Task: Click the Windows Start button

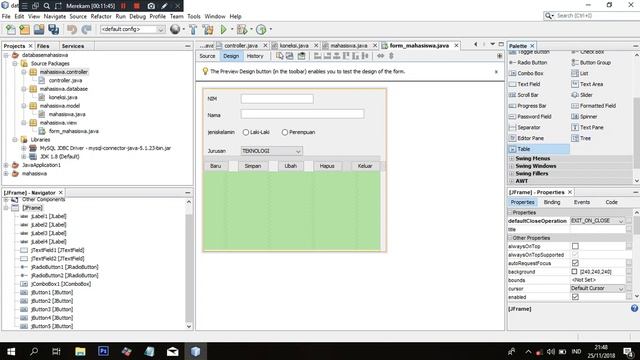Action: (x=11, y=351)
